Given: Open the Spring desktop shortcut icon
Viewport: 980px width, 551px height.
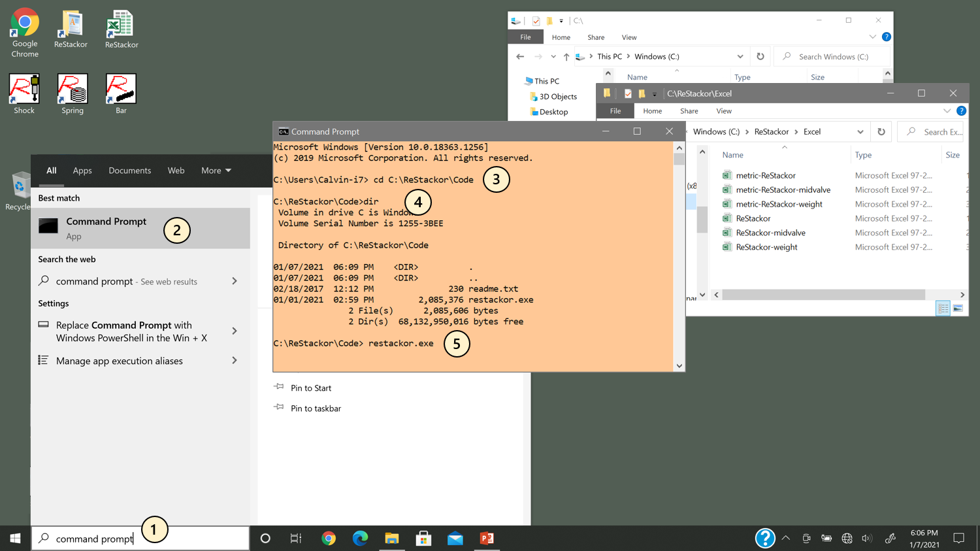Looking at the screenshot, I should coord(73,93).
